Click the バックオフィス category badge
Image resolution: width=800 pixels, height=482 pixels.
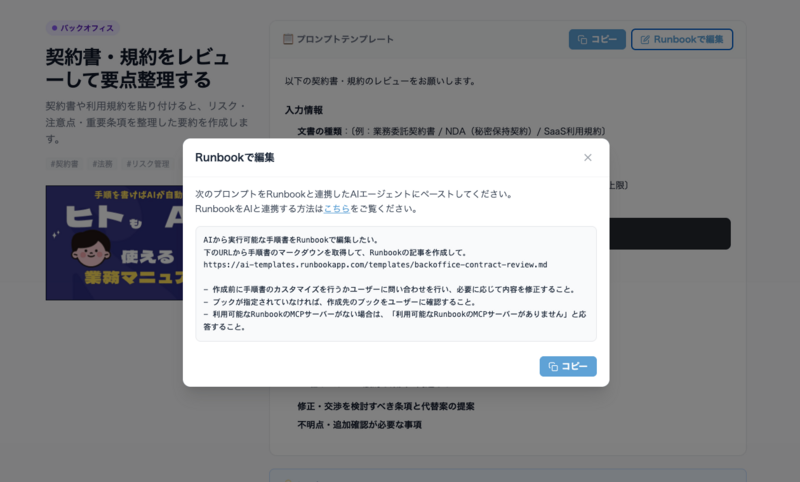point(83,28)
